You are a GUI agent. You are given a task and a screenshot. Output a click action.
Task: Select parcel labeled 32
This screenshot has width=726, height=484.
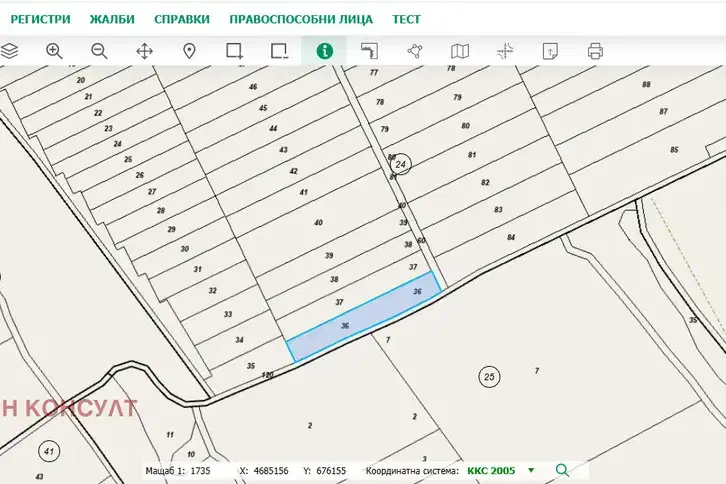(x=213, y=291)
